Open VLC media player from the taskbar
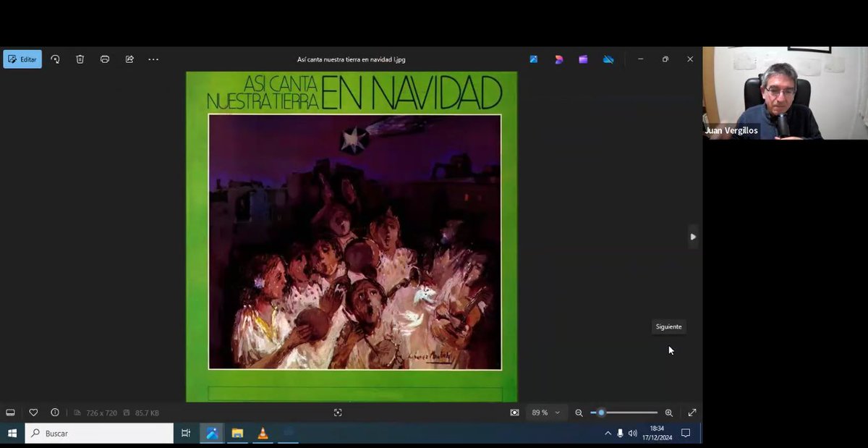868x448 pixels. click(x=263, y=433)
